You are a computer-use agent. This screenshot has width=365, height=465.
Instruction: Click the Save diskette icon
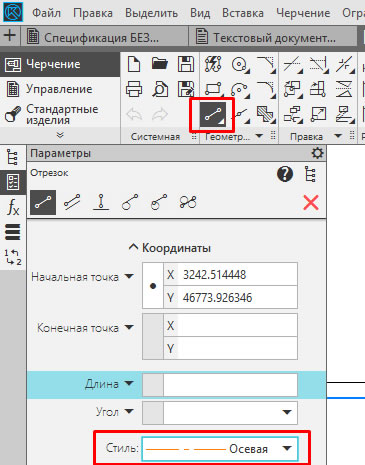click(x=186, y=64)
